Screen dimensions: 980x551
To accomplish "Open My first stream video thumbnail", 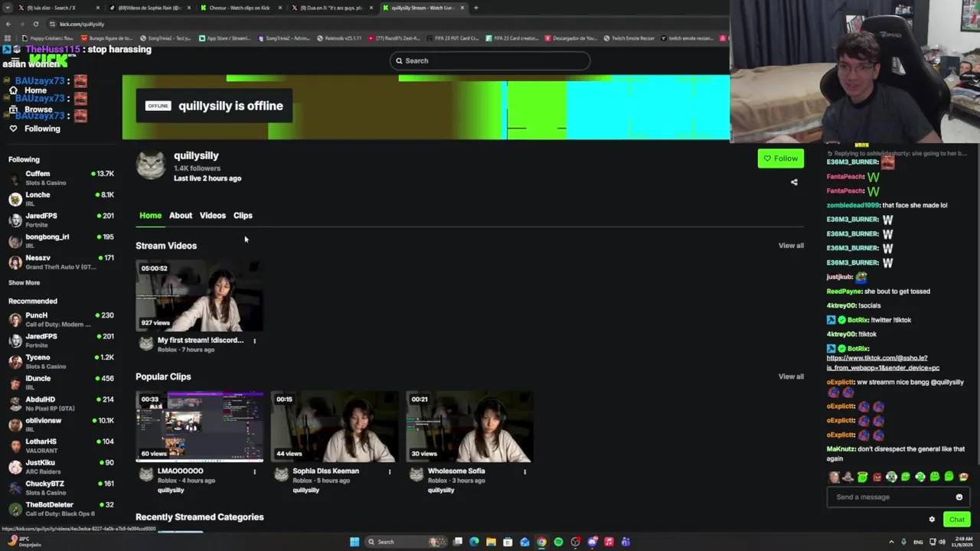I will tap(199, 295).
